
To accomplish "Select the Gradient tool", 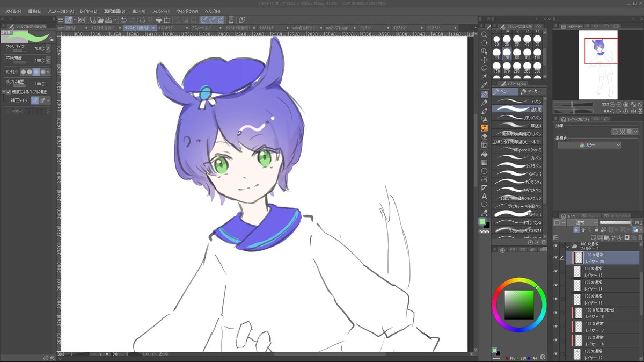I will point(484,162).
